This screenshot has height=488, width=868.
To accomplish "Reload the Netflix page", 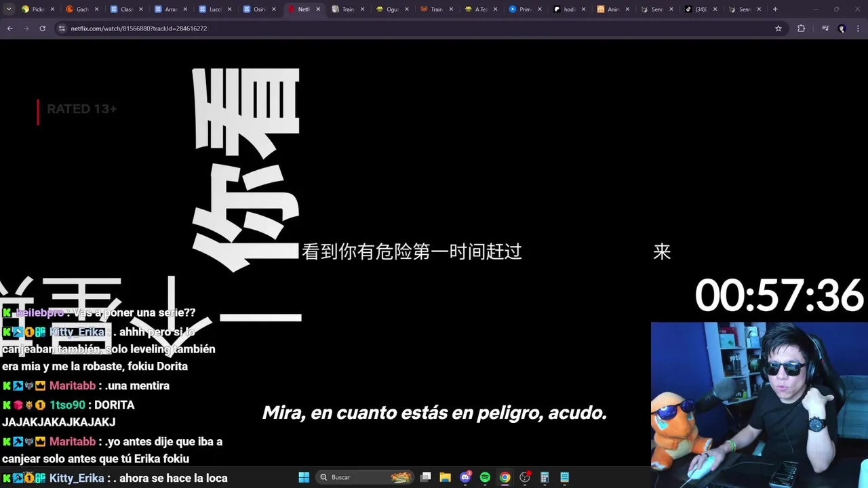I will tap(43, 28).
